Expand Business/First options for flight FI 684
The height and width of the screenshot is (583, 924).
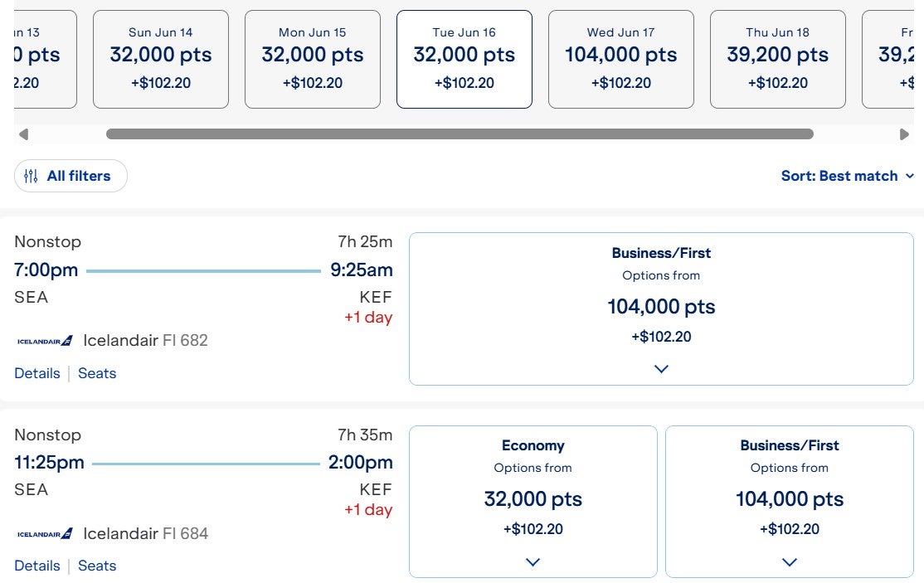(x=789, y=561)
